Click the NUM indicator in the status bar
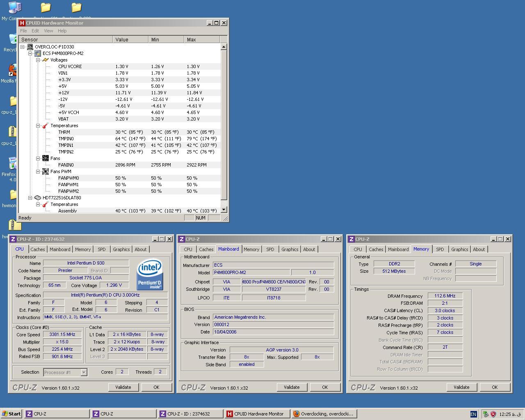 [x=201, y=218]
